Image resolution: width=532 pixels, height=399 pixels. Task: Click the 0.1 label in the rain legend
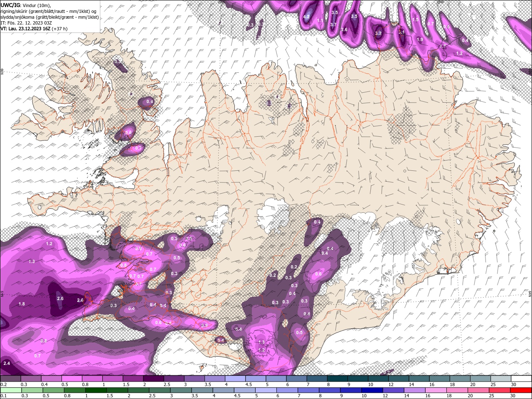(x=4, y=396)
